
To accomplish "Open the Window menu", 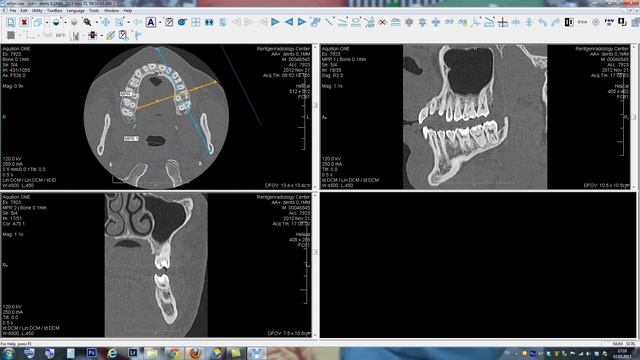I will (x=111, y=11).
